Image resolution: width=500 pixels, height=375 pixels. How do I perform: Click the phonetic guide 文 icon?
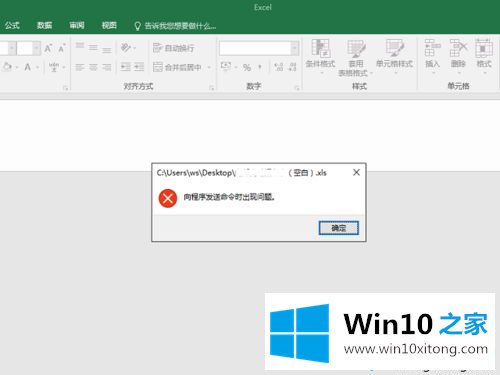54,67
